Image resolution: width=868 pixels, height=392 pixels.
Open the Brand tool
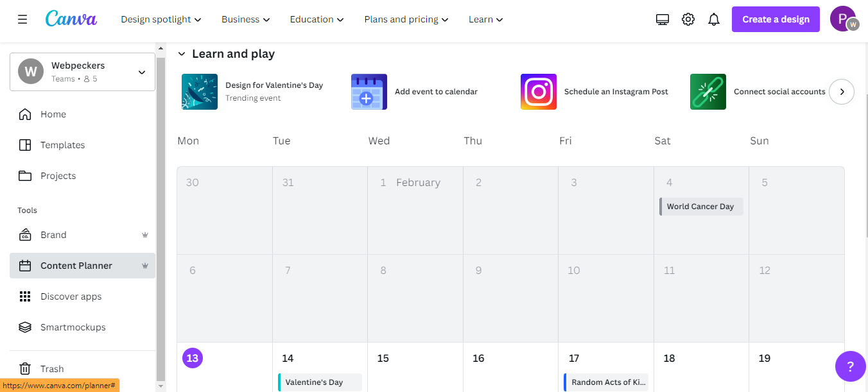[x=54, y=234]
